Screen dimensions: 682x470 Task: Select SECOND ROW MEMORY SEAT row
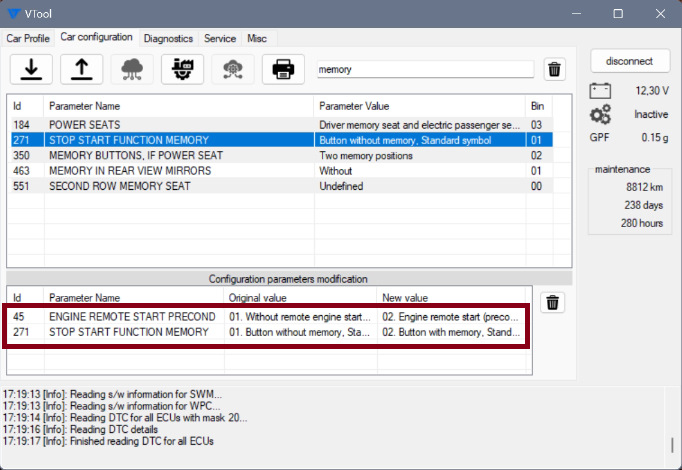282,186
